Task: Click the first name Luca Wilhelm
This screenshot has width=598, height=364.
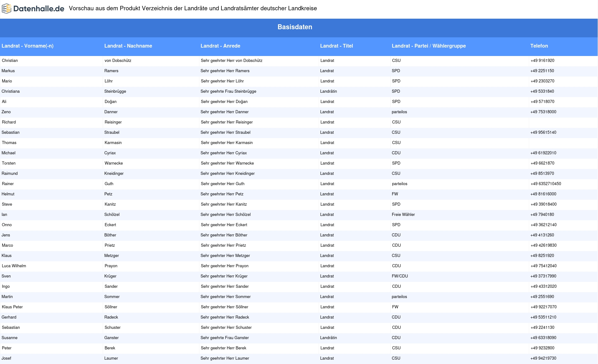Action: pos(14,266)
